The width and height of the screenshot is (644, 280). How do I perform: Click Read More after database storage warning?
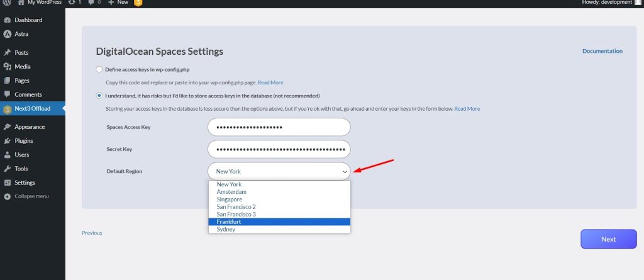pyautogui.click(x=467, y=109)
